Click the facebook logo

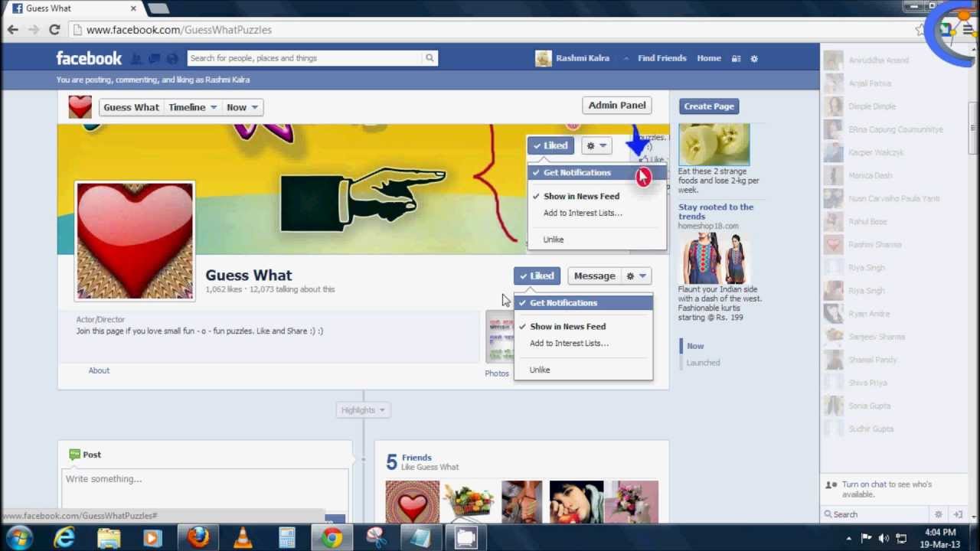(x=89, y=58)
